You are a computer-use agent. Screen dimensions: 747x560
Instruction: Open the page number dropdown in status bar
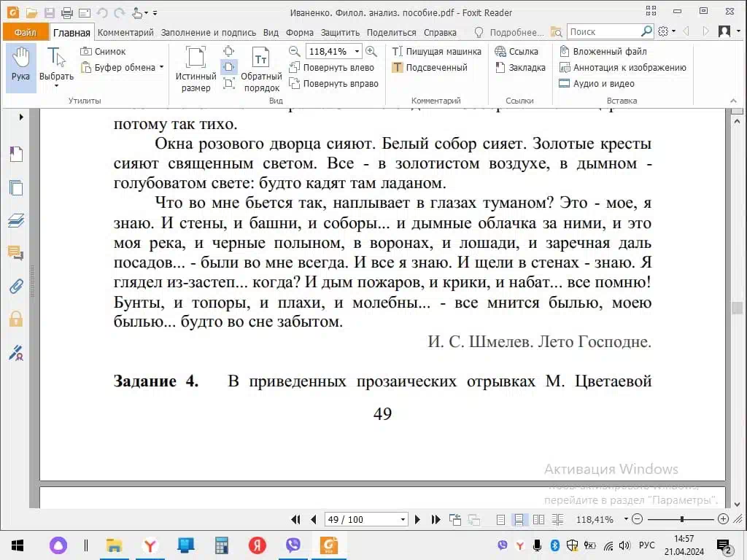click(403, 519)
